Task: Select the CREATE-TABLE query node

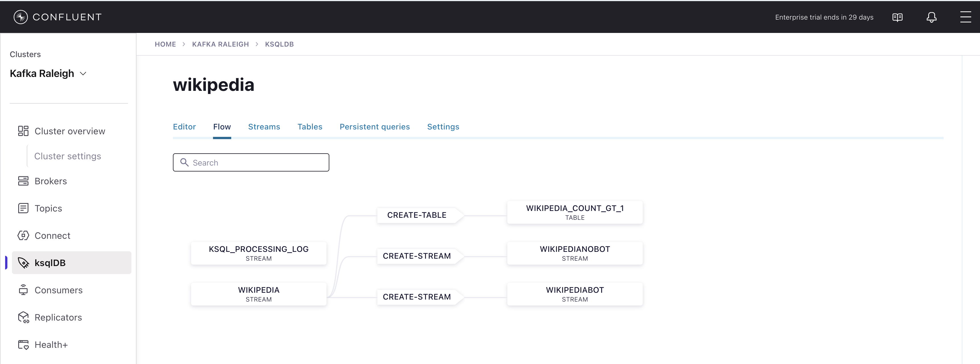Action: pyautogui.click(x=417, y=215)
